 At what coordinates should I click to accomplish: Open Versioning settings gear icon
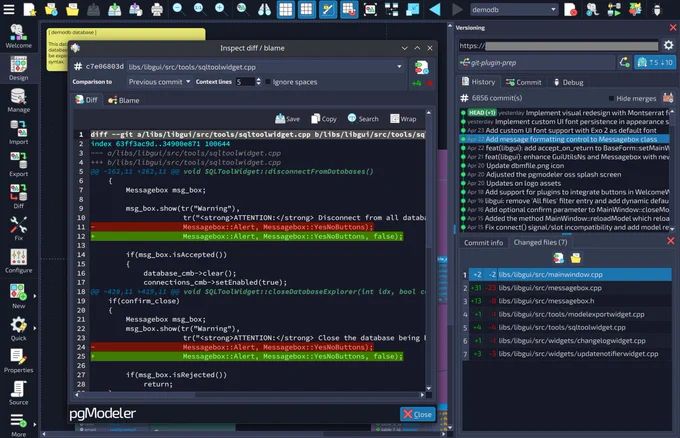[x=668, y=45]
